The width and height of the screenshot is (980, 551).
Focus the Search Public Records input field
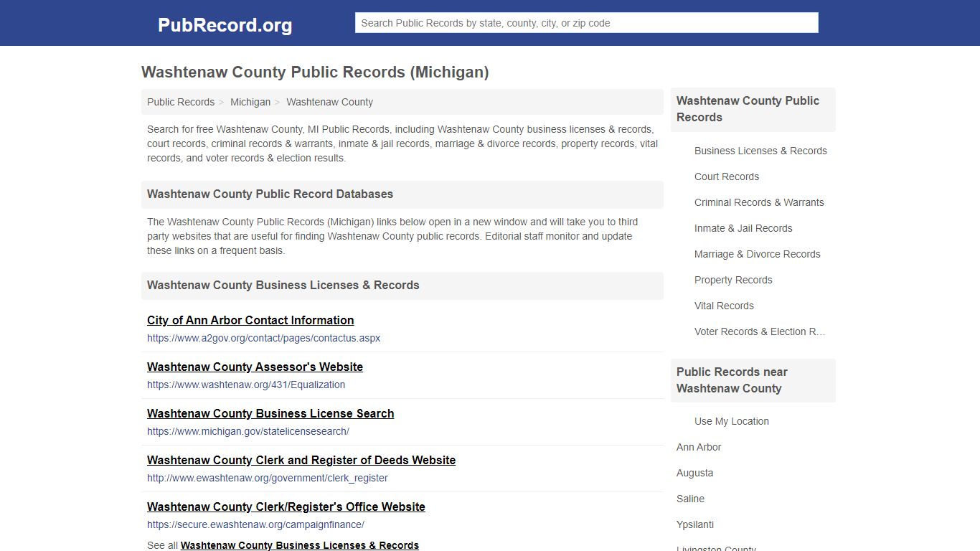point(586,23)
